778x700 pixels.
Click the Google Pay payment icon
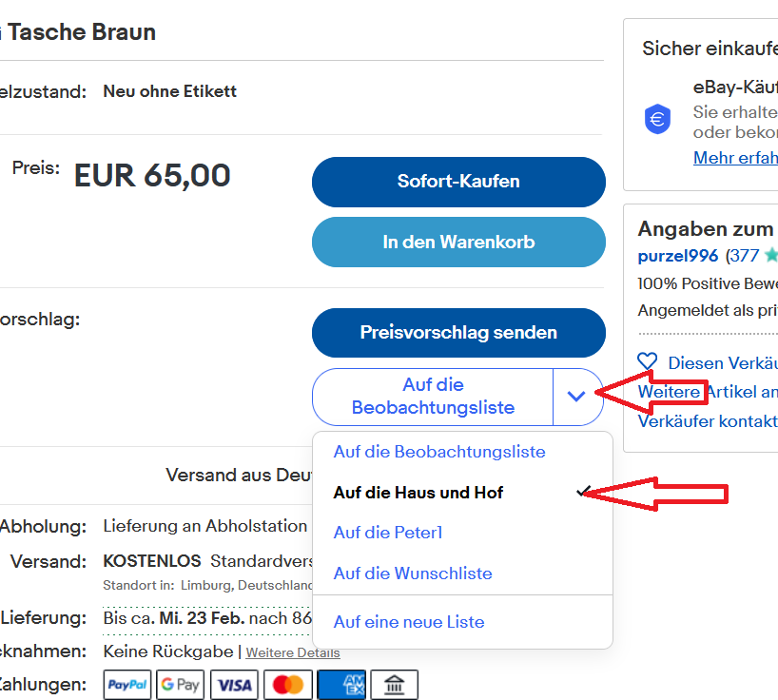[181, 685]
